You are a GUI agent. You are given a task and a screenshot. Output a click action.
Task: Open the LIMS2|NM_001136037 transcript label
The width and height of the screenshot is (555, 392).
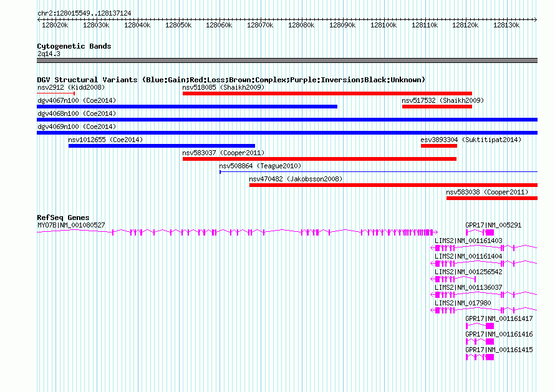tap(468, 287)
